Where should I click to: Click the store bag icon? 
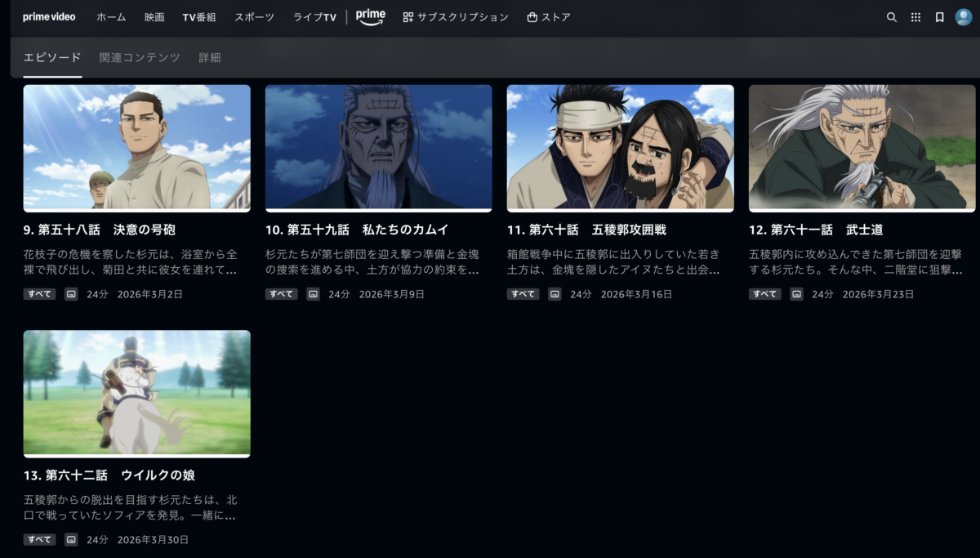tap(532, 17)
